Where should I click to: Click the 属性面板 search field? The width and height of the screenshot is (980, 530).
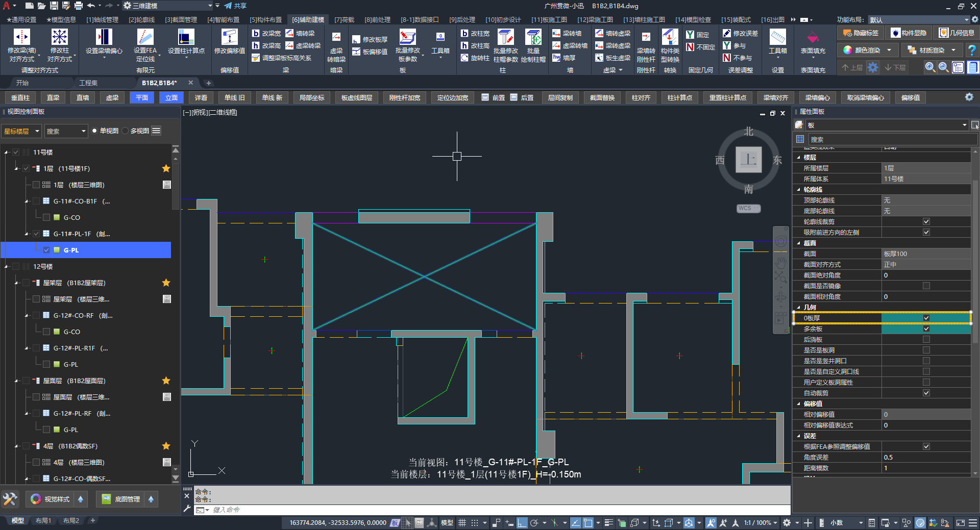click(892, 139)
